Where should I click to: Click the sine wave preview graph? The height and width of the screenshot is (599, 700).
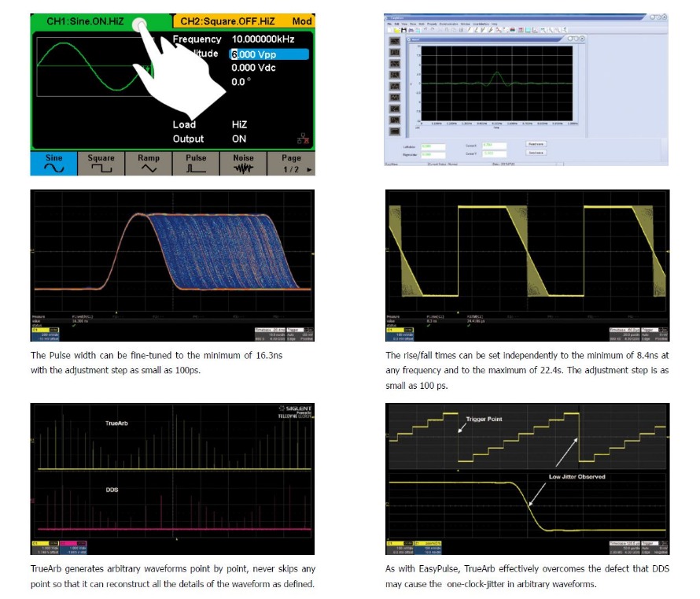[94, 67]
